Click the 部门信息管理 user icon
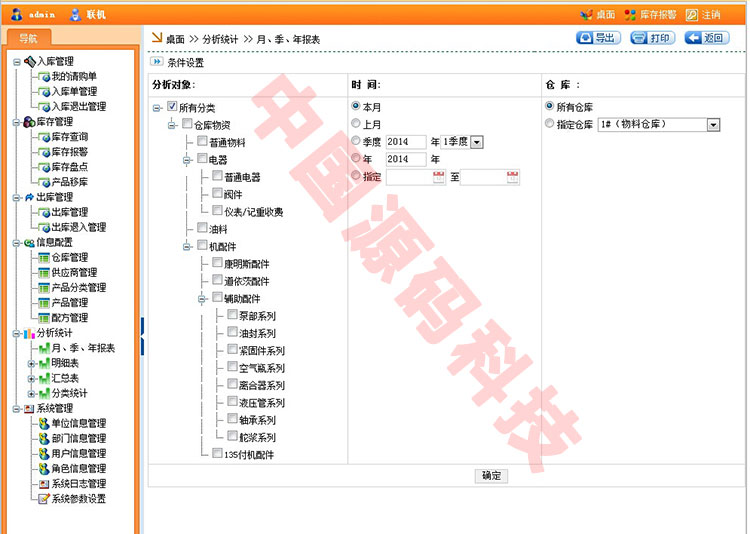 (x=44, y=438)
